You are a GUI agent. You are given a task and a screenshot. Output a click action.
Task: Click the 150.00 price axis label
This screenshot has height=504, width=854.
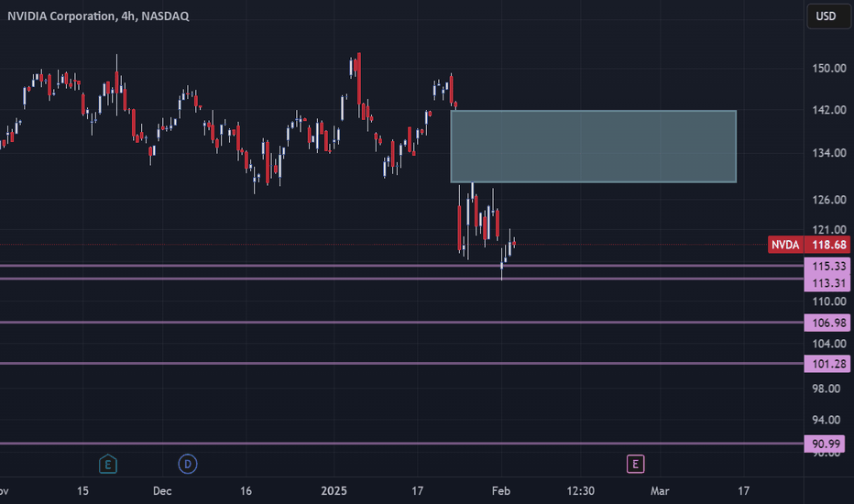pos(829,68)
